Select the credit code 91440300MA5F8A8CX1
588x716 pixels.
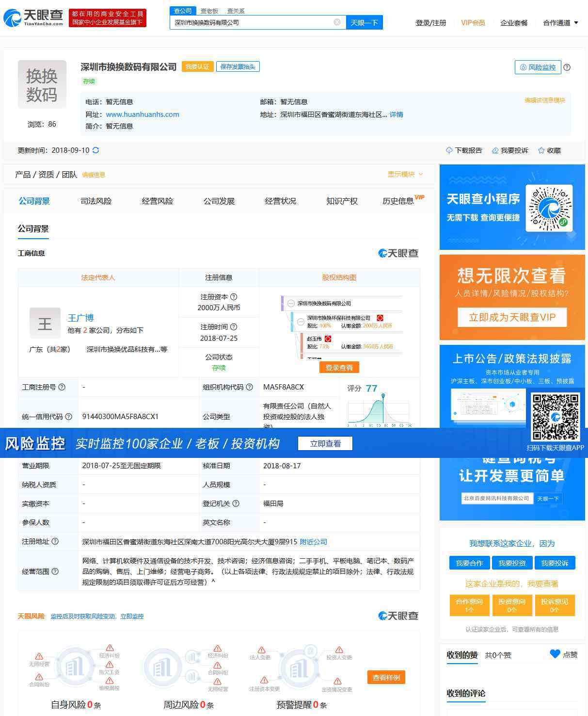click(x=120, y=417)
